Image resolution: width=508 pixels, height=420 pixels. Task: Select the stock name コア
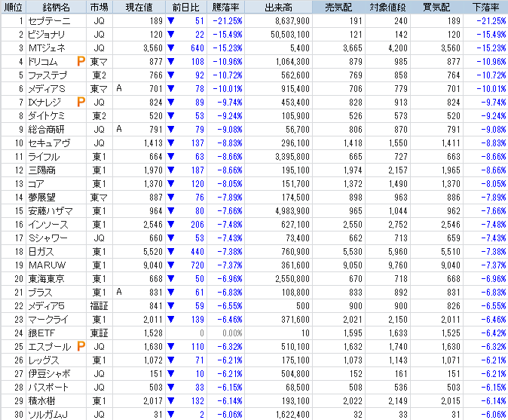pos(36,184)
